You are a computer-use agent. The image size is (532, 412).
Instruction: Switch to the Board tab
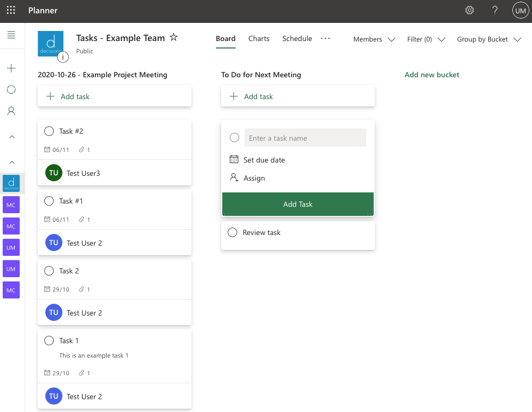[x=225, y=39]
